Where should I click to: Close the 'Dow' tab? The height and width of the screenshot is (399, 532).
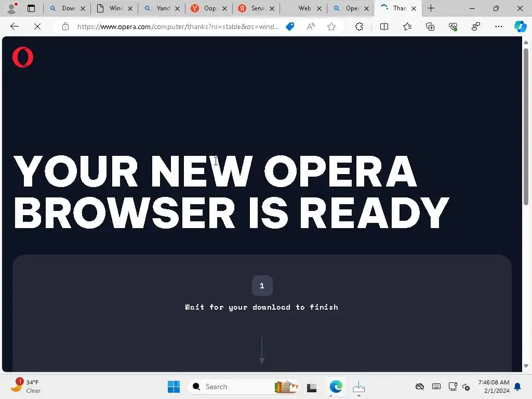tap(83, 8)
